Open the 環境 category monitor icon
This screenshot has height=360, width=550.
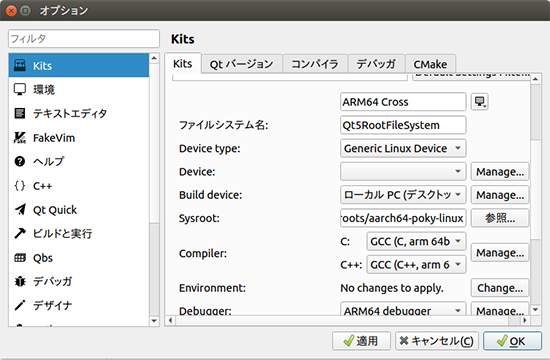click(x=20, y=89)
